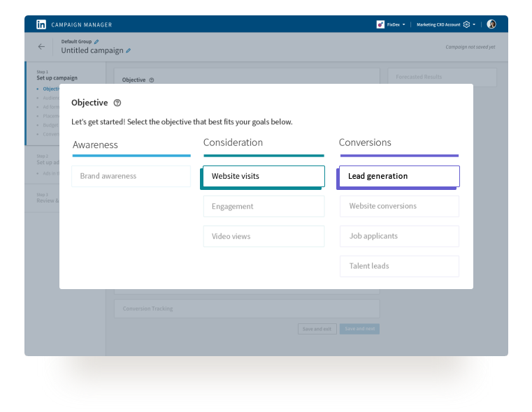This screenshot has width=532, height=412.
Task: Select the Engagement objective
Action: tap(264, 206)
